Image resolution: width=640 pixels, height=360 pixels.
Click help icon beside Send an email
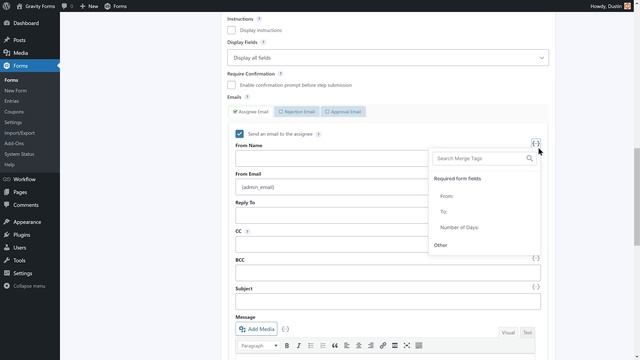pyautogui.click(x=318, y=134)
